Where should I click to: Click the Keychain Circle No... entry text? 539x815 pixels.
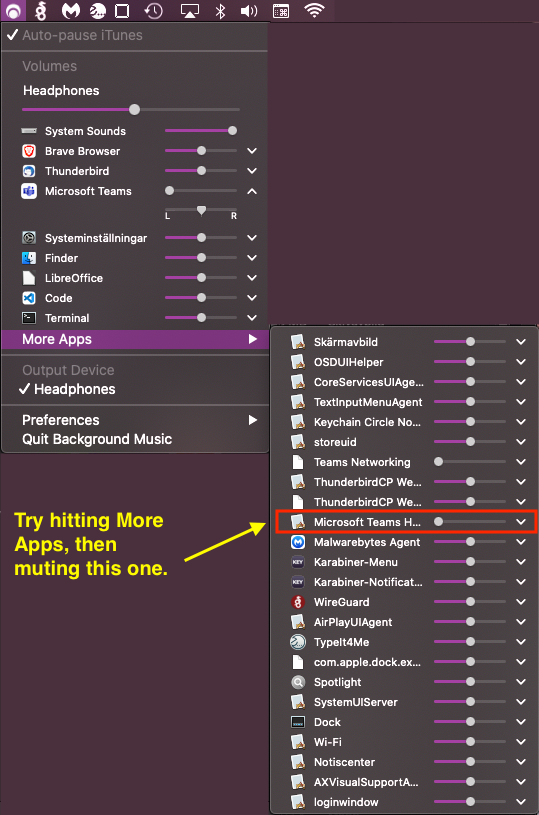click(x=367, y=422)
